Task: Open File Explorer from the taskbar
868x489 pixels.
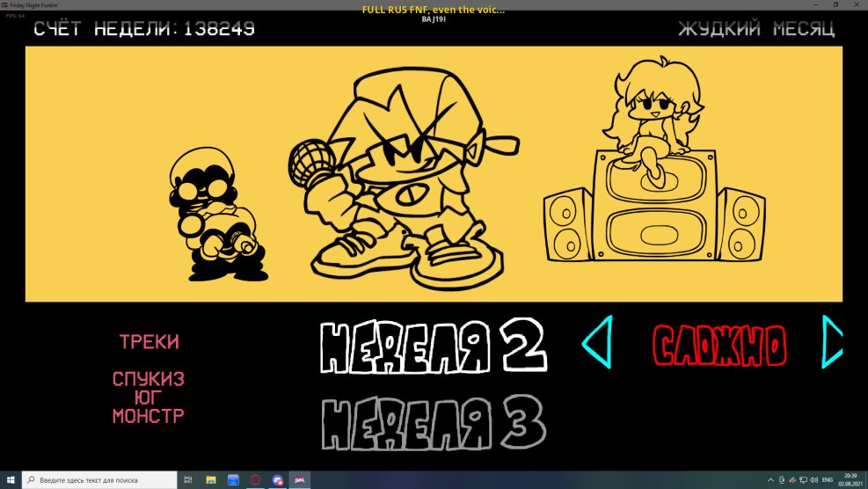Action: click(x=211, y=480)
